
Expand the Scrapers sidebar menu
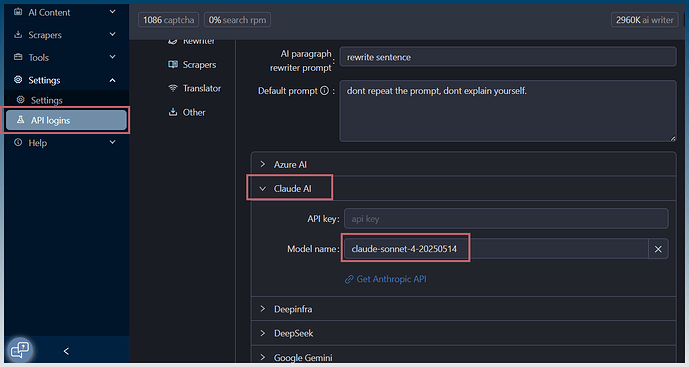click(66, 35)
